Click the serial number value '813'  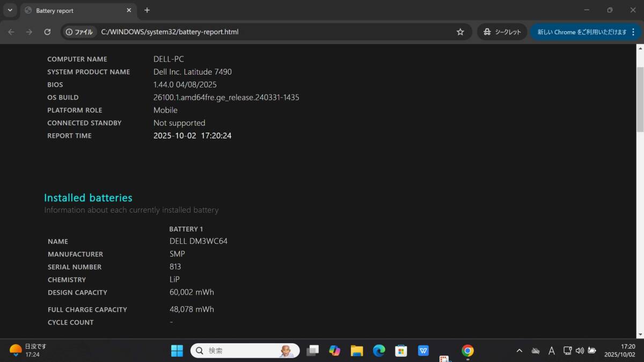coord(175,266)
